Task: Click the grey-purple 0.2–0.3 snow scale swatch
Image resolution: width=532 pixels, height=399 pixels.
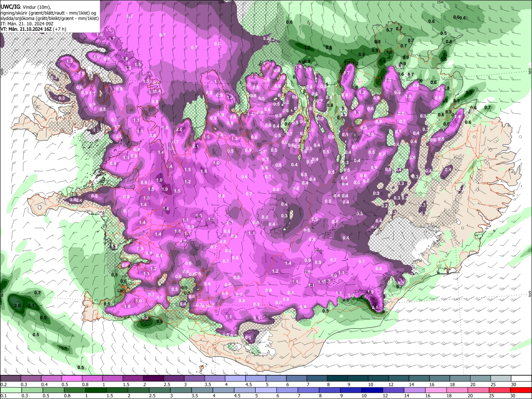Action: (x=10, y=379)
